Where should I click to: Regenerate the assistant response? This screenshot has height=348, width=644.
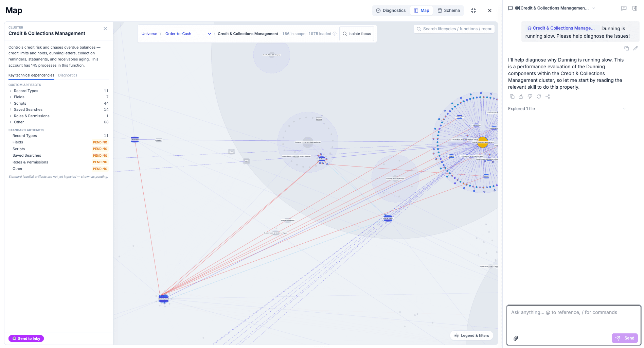[539, 97]
